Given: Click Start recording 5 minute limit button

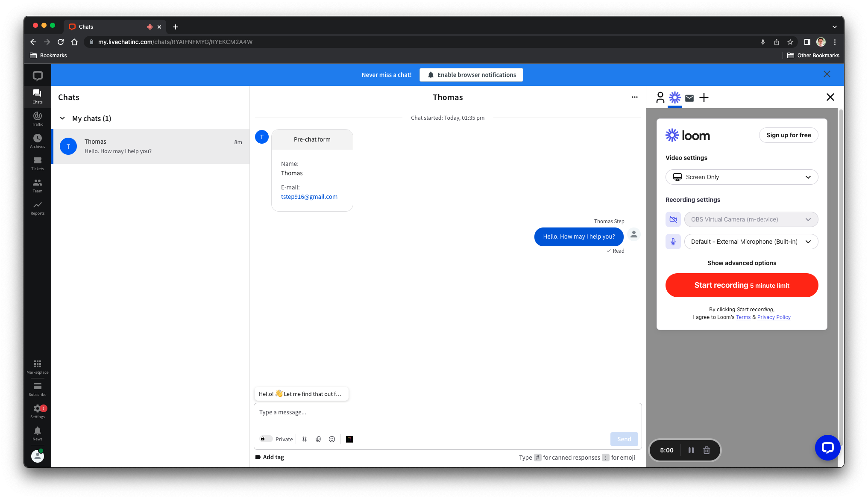Looking at the screenshot, I should (x=742, y=285).
